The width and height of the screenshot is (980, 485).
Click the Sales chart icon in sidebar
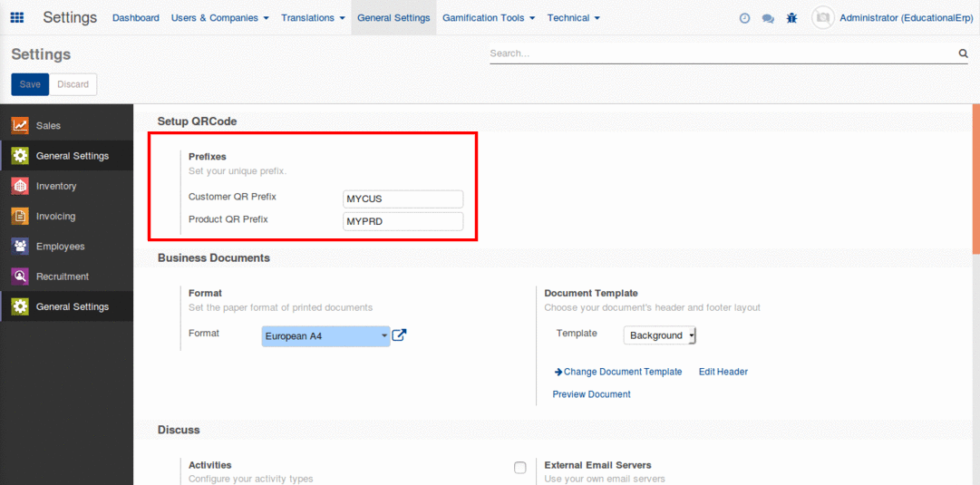21,126
